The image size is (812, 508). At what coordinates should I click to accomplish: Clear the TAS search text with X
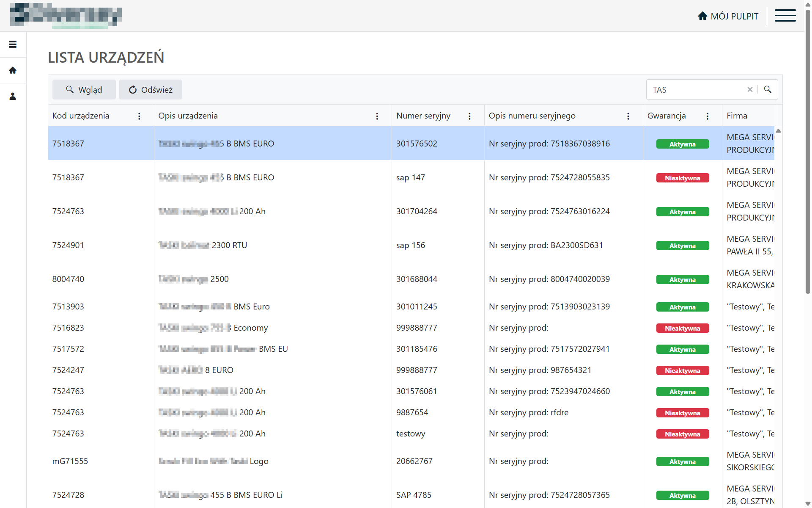750,90
